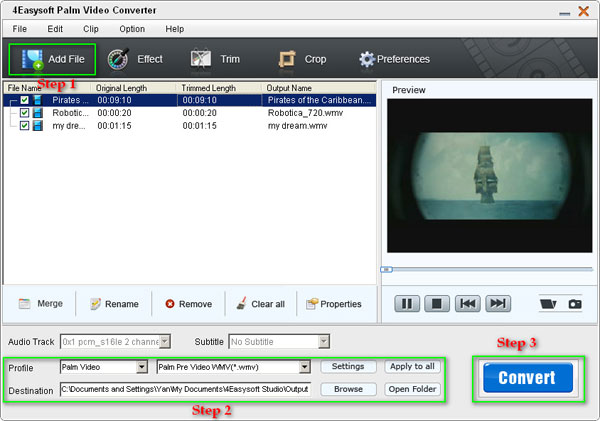Image resolution: width=600 pixels, height=421 pixels.
Task: Click the film icon of Robotic row
Action: [x=38, y=113]
